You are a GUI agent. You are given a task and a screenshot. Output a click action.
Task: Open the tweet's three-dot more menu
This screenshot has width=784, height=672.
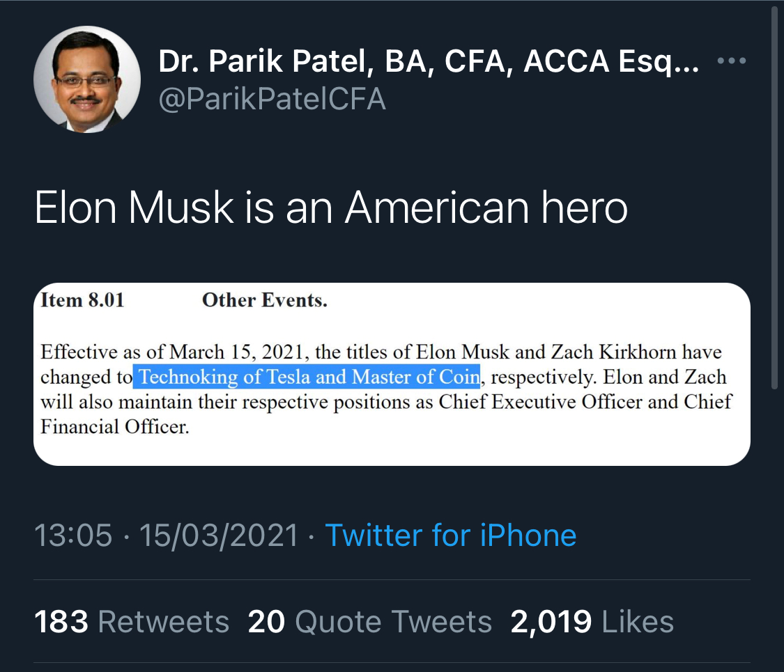[732, 62]
